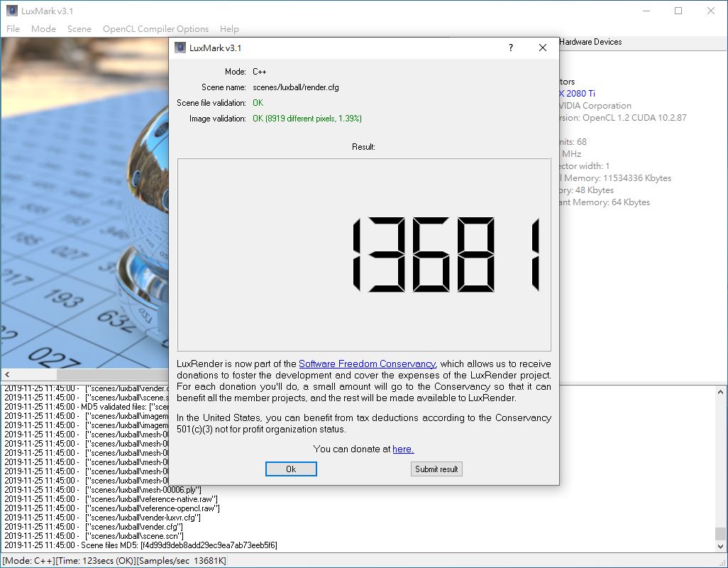Minimize the main LuxMark window
This screenshot has width=728, height=568.
[646, 11]
